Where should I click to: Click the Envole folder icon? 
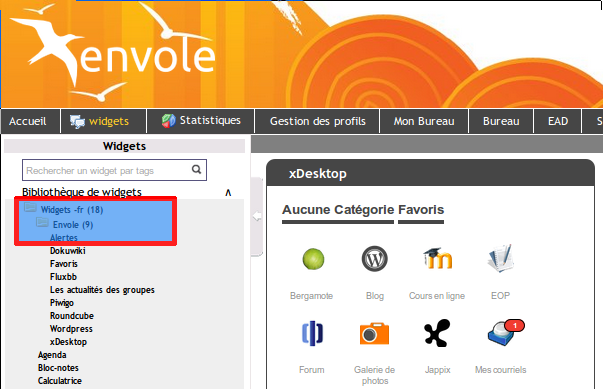(42, 223)
